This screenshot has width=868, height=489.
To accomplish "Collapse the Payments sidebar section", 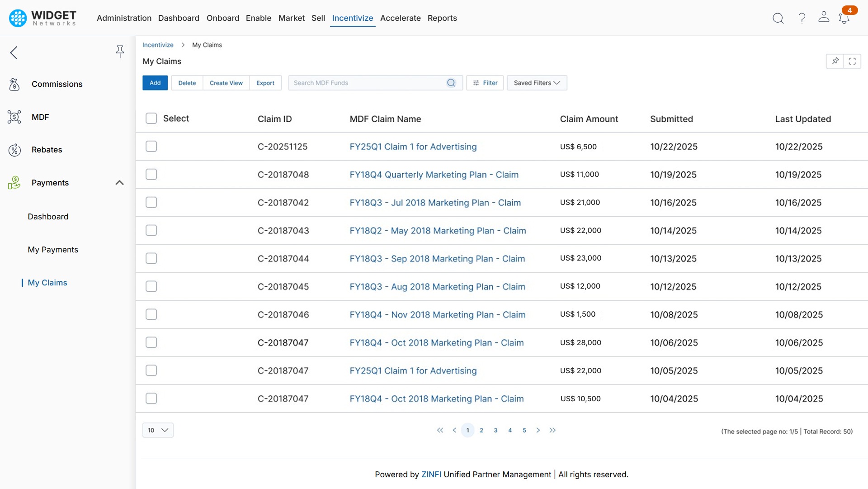I will 119,183.
